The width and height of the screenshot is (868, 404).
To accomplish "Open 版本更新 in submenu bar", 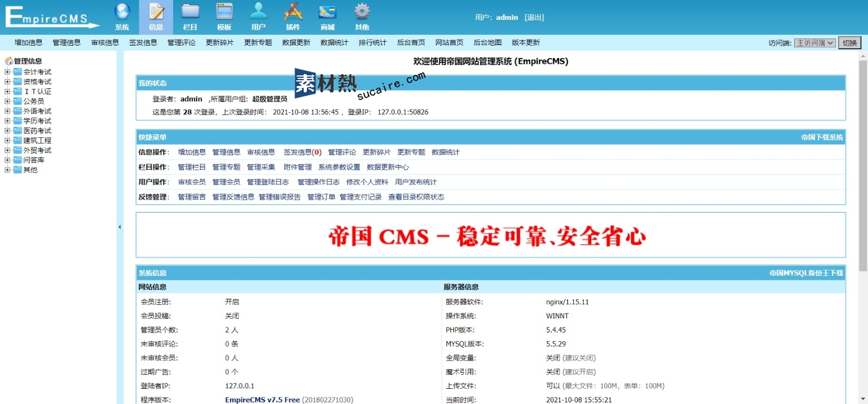I will point(526,42).
